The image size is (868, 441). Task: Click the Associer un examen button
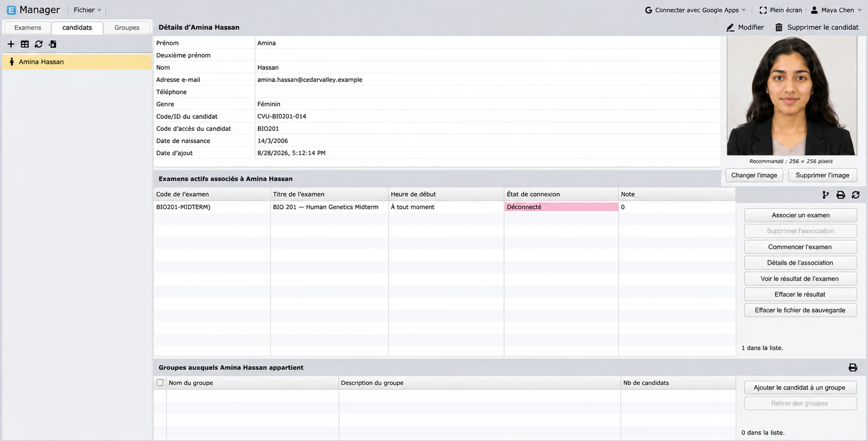click(x=800, y=215)
